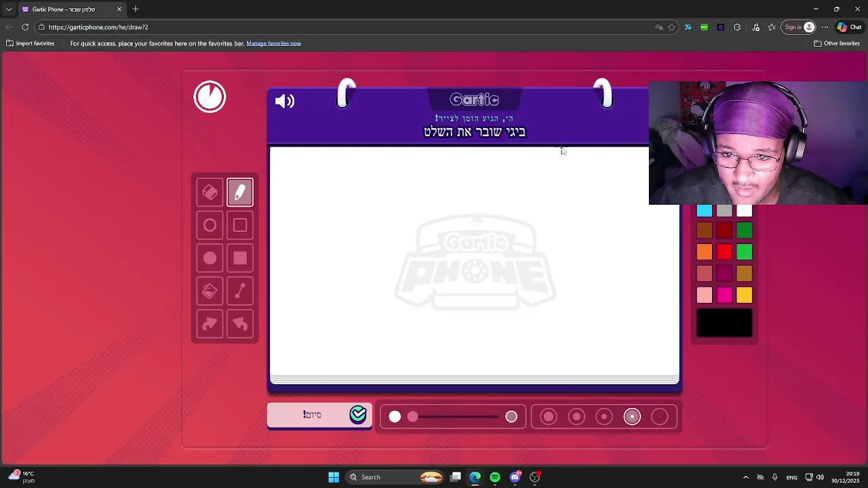This screenshot has height=488, width=868.
Task: Select the pencil drawing tool
Action: [240, 192]
